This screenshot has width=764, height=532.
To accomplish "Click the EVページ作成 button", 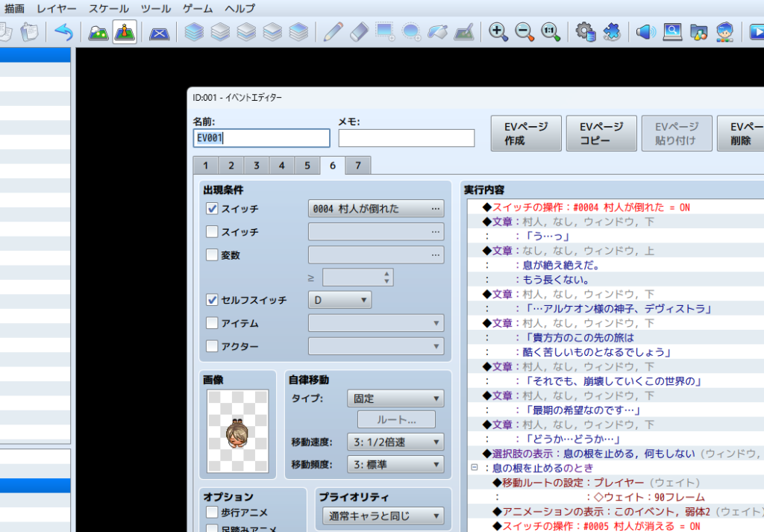I will (x=525, y=134).
